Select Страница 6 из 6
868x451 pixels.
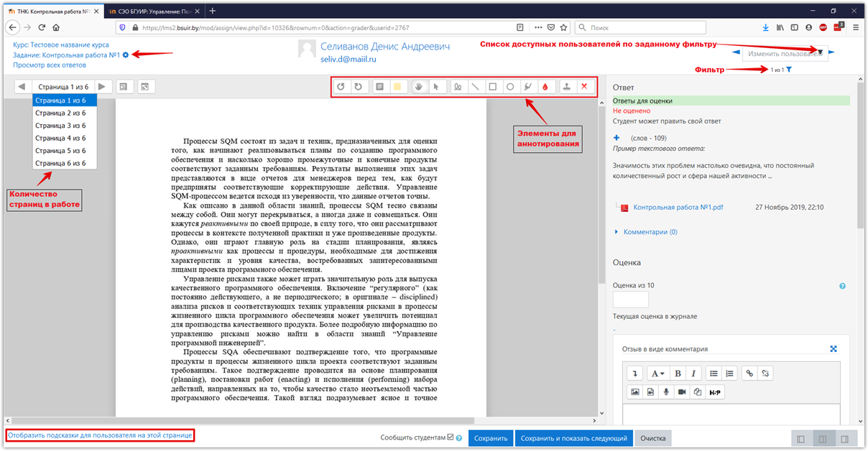click(64, 163)
